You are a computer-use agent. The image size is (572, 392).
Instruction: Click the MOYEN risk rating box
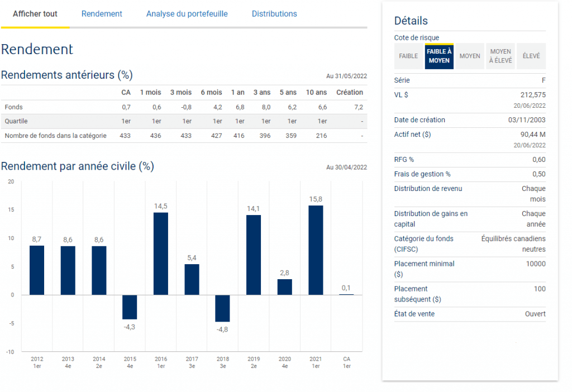click(x=470, y=56)
